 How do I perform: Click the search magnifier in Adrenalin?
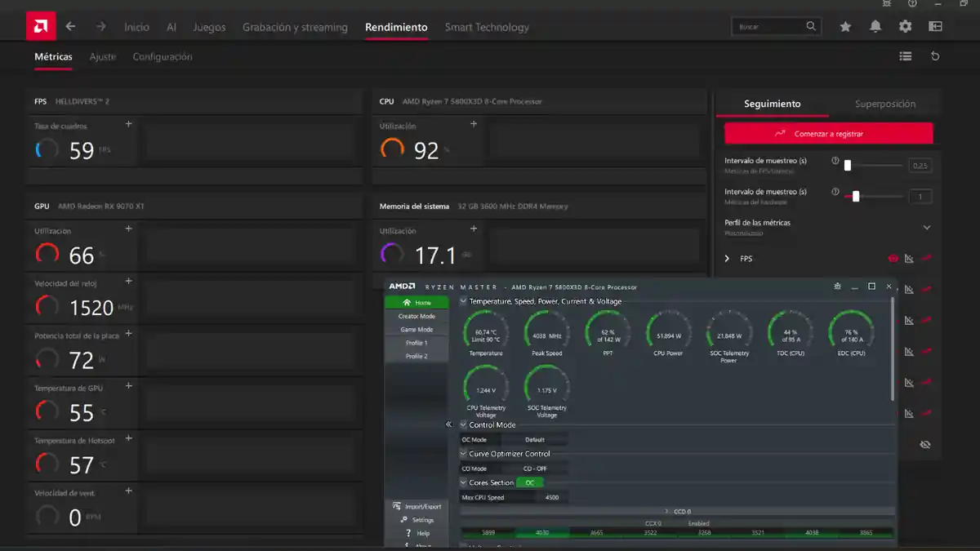pos(810,25)
